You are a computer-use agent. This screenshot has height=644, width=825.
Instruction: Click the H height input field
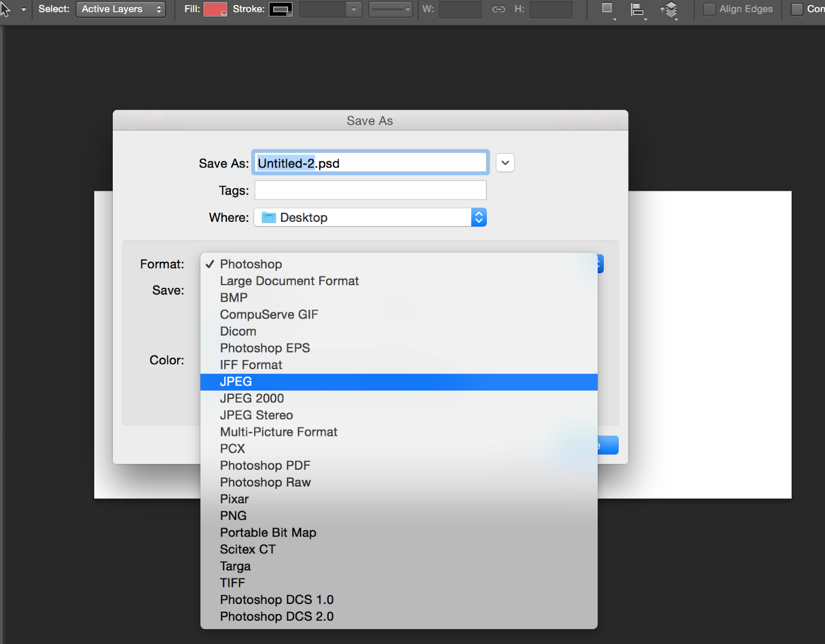click(551, 9)
